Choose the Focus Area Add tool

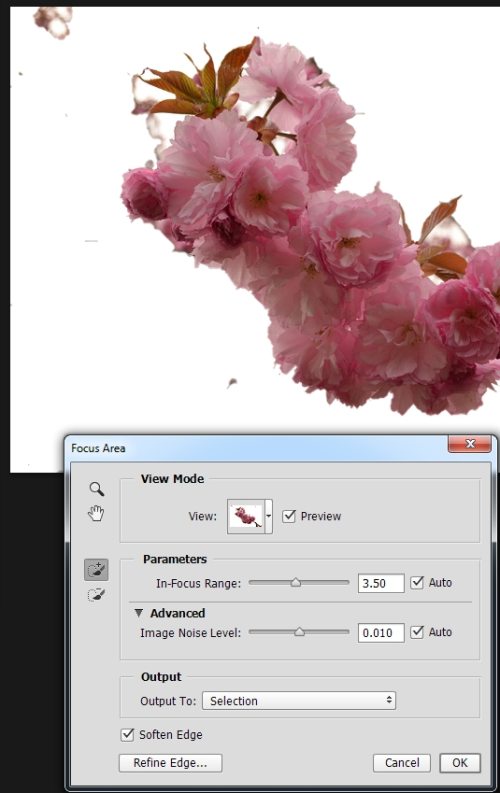96,570
